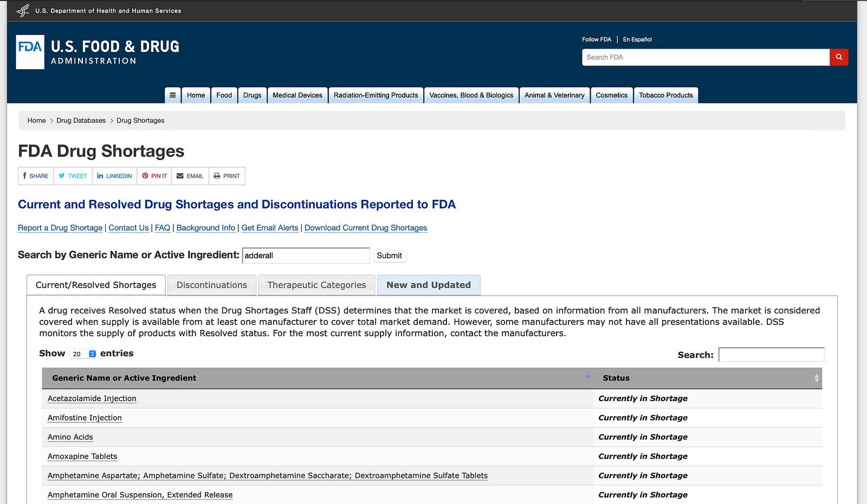Click the Pinterest Pin It button
Viewport: 867px width, 504px height.
(154, 176)
